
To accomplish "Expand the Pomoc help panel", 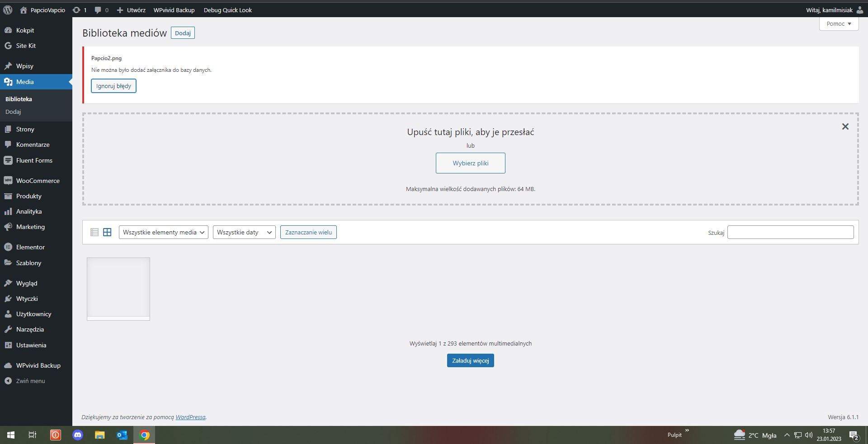I will [x=839, y=24].
